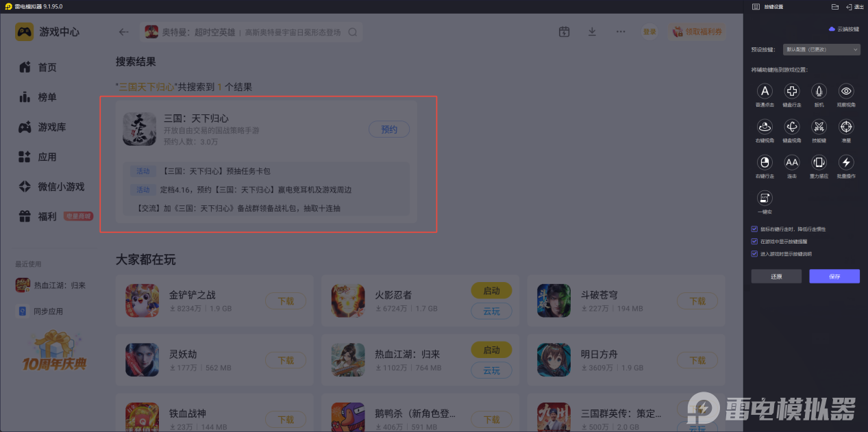Click 云玩 for 火影忍者
The image size is (868, 432).
click(x=491, y=312)
